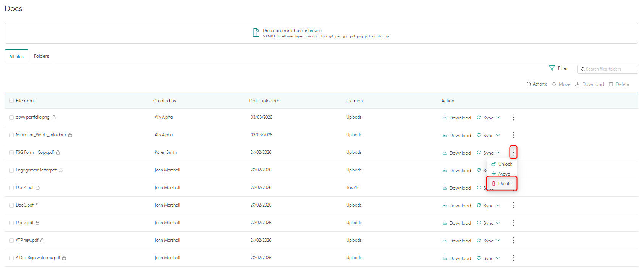Click the Search files, folders field
644x268 pixels.
(610, 69)
